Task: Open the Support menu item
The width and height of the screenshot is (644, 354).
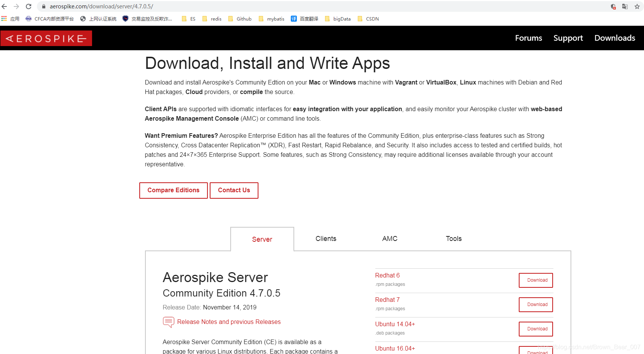Action: [x=568, y=38]
